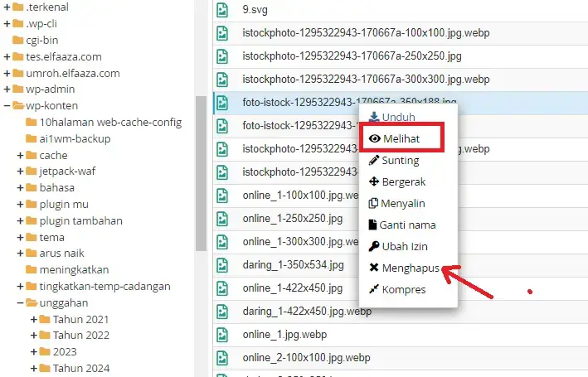
Task: Select file online_1-422x450.jpg
Action: 293,288
